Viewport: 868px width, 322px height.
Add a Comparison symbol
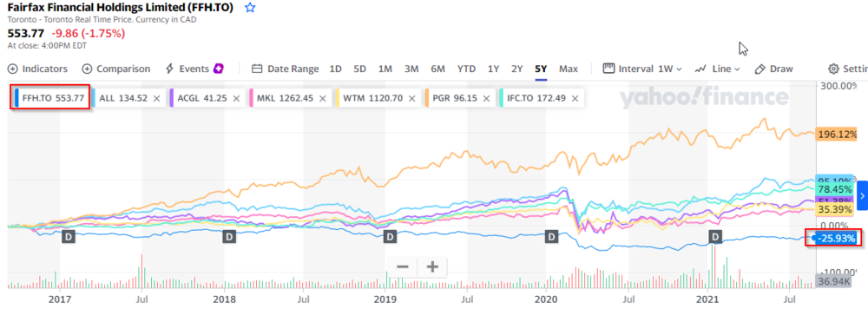tap(115, 69)
